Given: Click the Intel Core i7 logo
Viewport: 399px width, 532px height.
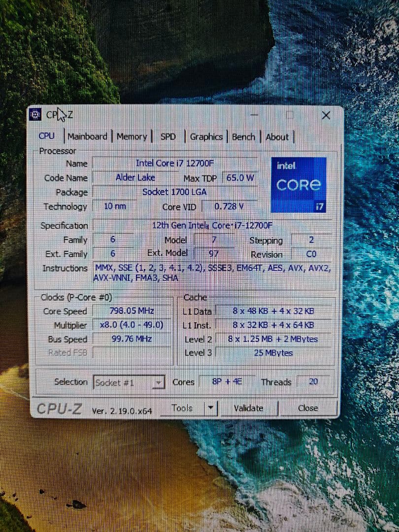Looking at the screenshot, I should click(299, 185).
